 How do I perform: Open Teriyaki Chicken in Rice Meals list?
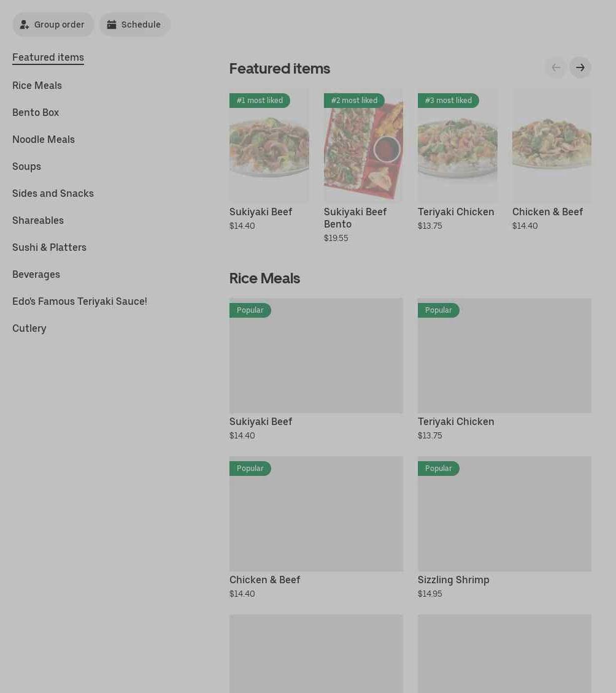pyautogui.click(x=504, y=356)
